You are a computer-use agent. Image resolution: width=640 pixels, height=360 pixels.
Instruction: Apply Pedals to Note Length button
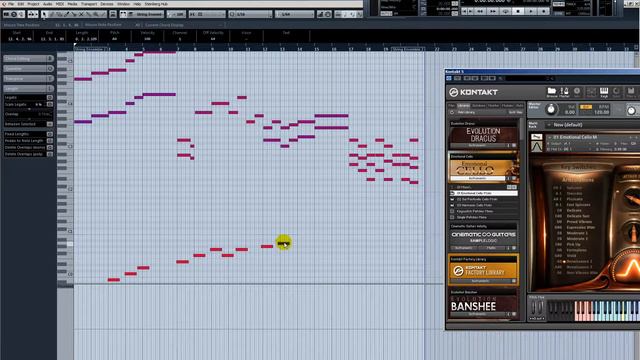tap(50, 140)
